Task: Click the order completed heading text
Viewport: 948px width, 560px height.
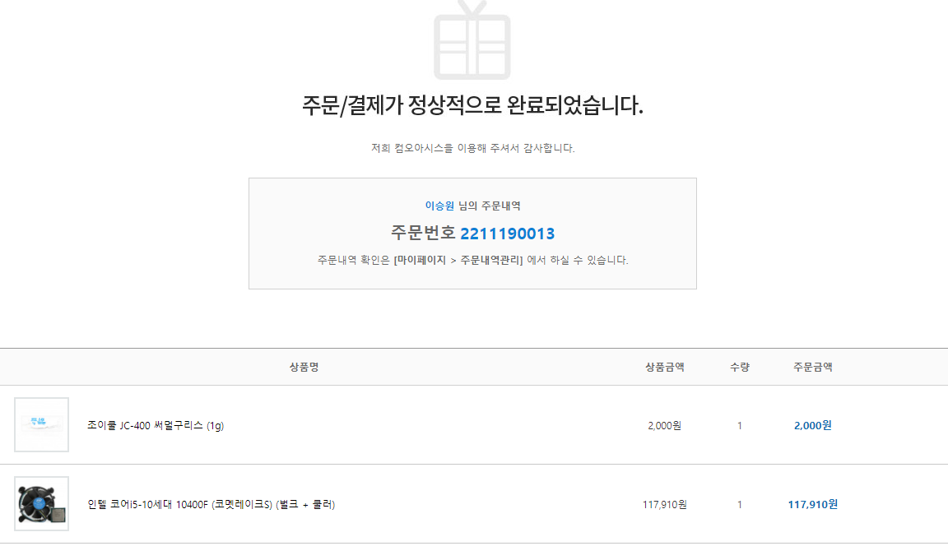Action: coord(472,106)
